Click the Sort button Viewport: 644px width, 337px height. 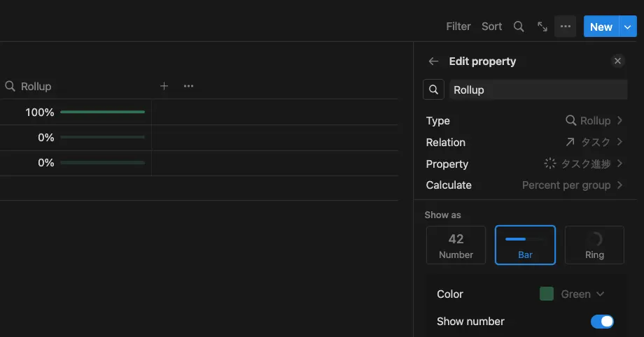tap(491, 27)
